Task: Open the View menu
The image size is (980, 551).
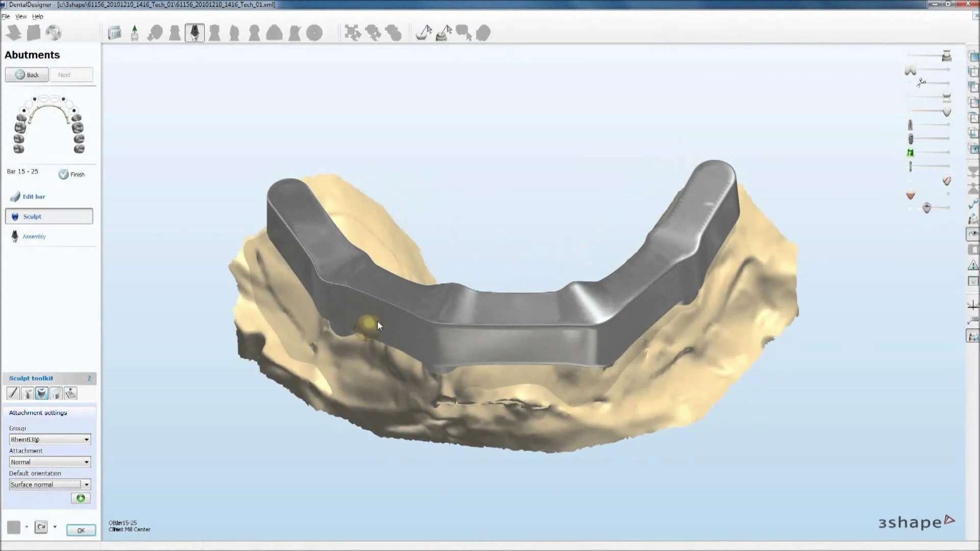Action: click(x=21, y=16)
